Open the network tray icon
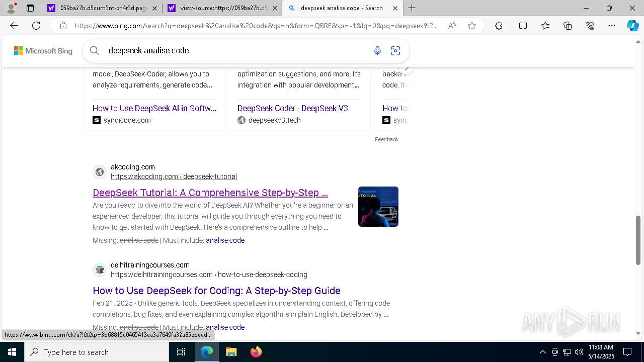The width and height of the screenshot is (644, 362). tap(567, 352)
